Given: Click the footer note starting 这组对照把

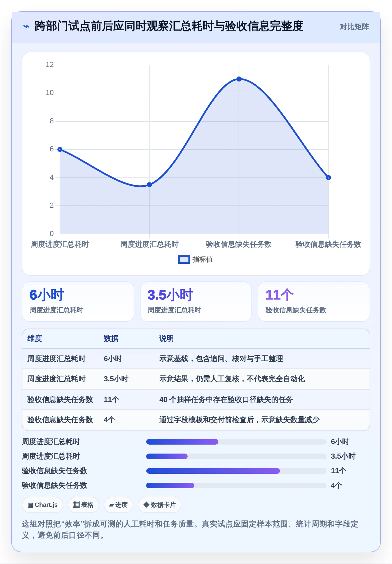Looking at the screenshot, I should [x=190, y=530].
